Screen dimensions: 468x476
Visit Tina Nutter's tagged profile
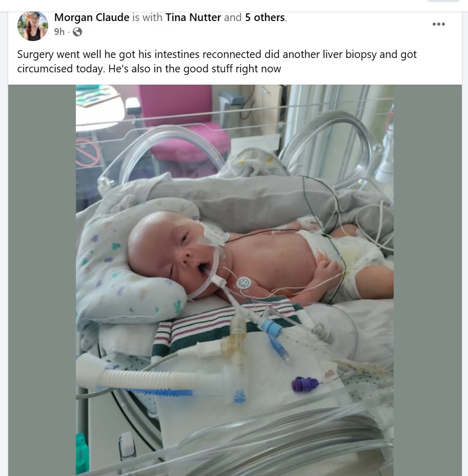[x=193, y=17]
